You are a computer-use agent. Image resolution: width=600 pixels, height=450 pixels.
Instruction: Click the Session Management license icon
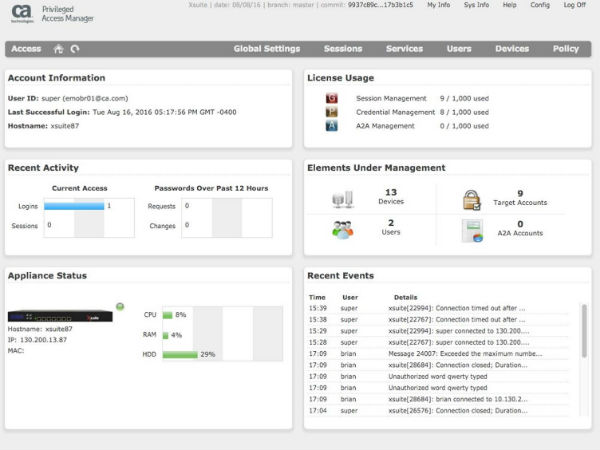tap(332, 98)
